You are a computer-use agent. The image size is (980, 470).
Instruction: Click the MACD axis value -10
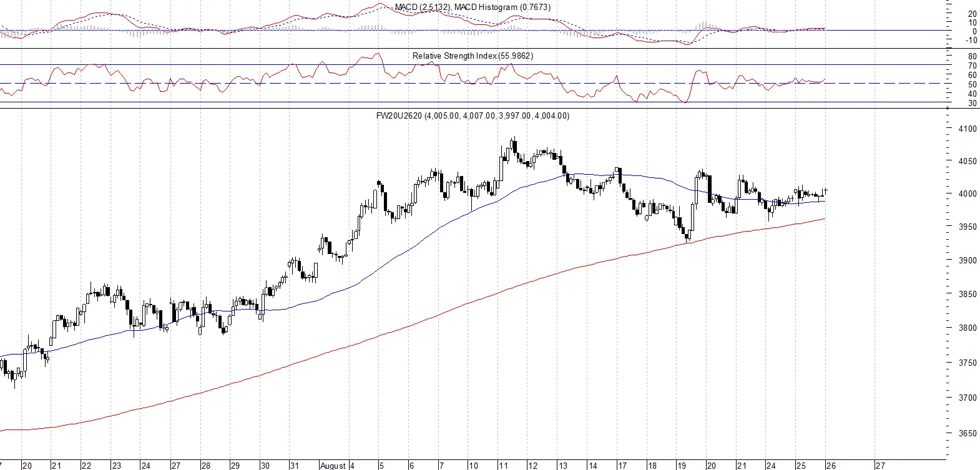click(971, 41)
